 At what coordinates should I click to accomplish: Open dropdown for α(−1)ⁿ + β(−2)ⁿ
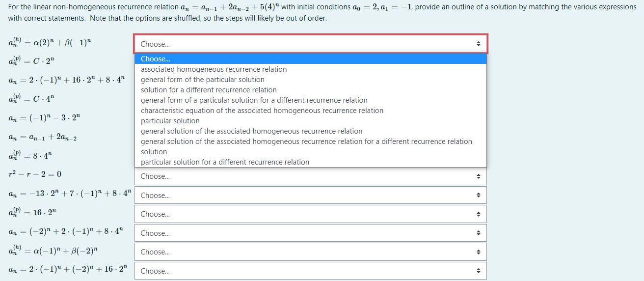[x=311, y=252]
